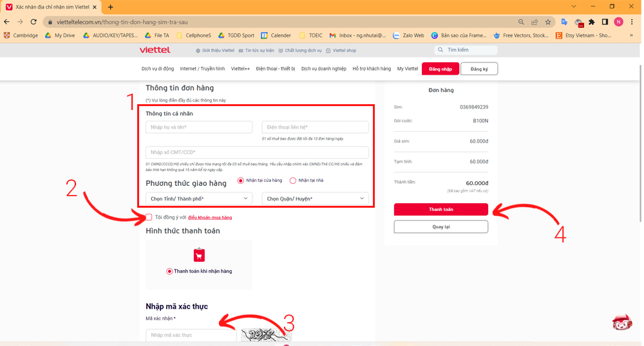This screenshot has height=346, width=644.
Task: Click the page vertical scrollbar
Action: click(x=639, y=143)
